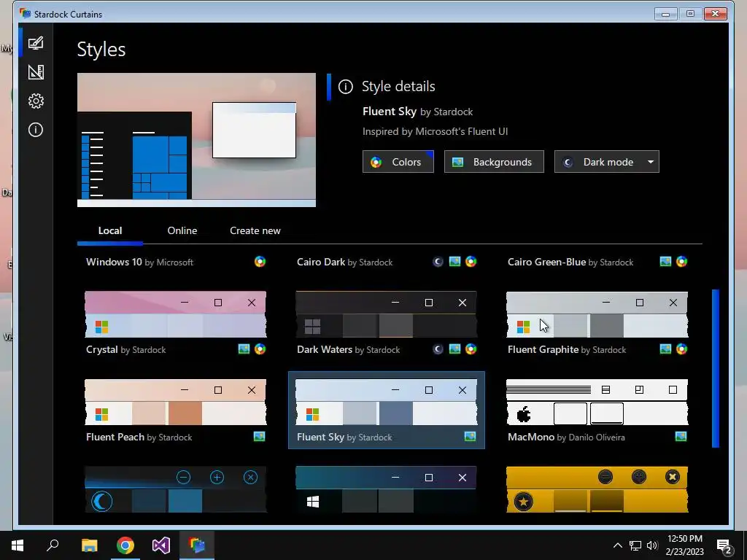Launch Google Chrome from the taskbar

coord(125,545)
